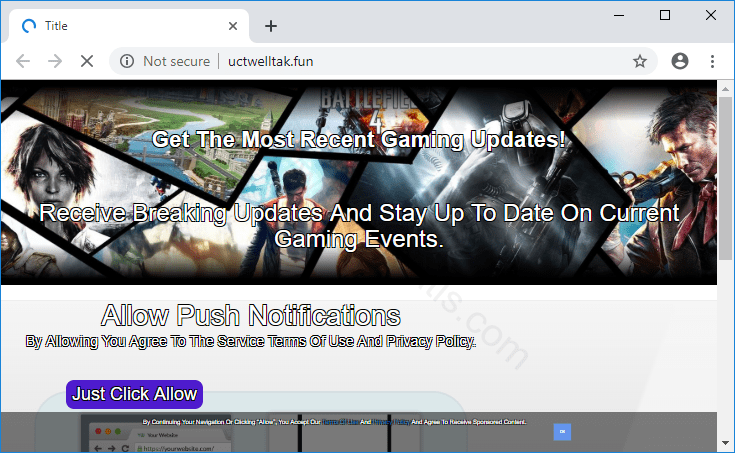Click the scrollbar down arrow
Viewport: 735px width, 453px height.
pyautogui.click(x=726, y=443)
